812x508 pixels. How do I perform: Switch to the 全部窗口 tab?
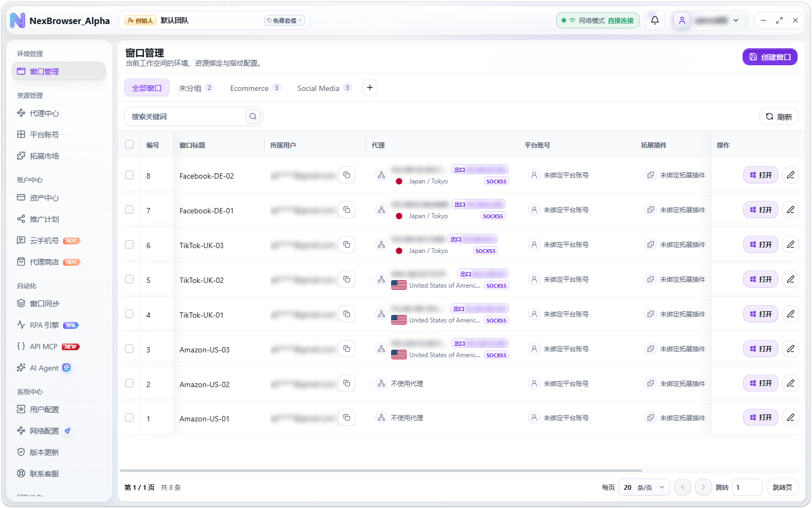(x=147, y=88)
